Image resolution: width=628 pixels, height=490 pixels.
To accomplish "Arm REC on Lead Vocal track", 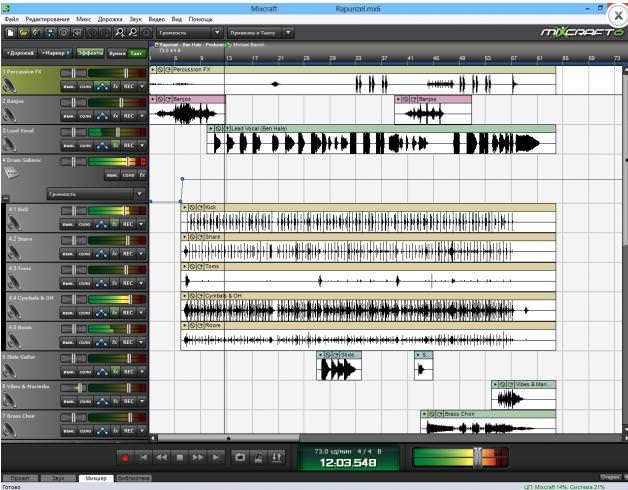I will [x=129, y=145].
